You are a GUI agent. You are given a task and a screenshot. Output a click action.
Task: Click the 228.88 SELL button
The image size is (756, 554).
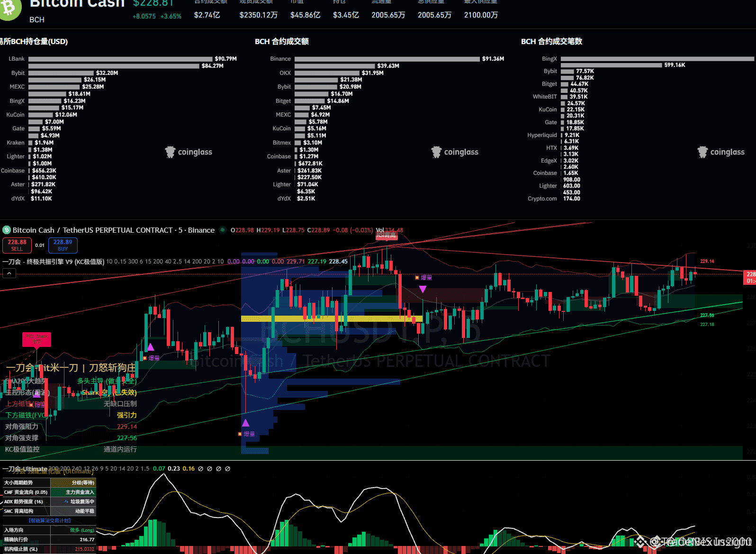[x=17, y=245]
